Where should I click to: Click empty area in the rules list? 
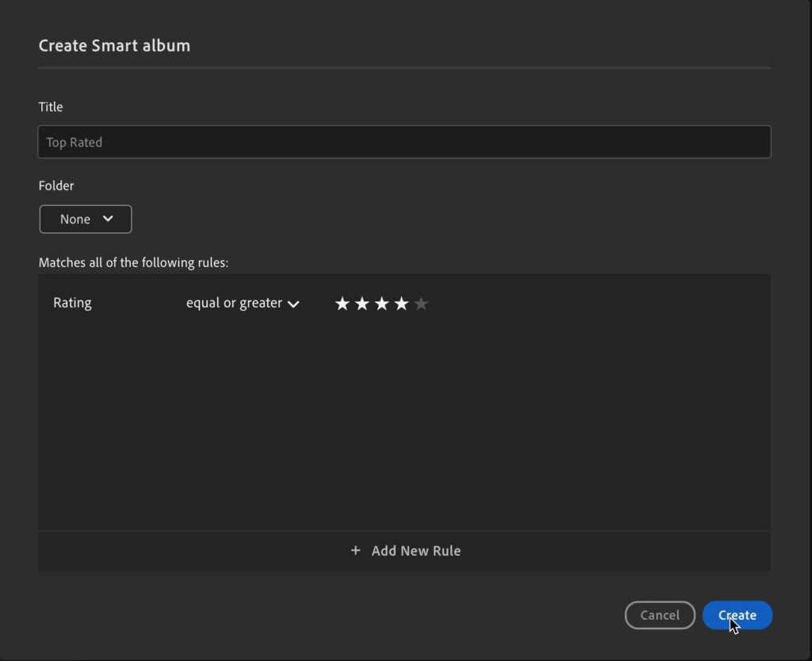(404, 428)
